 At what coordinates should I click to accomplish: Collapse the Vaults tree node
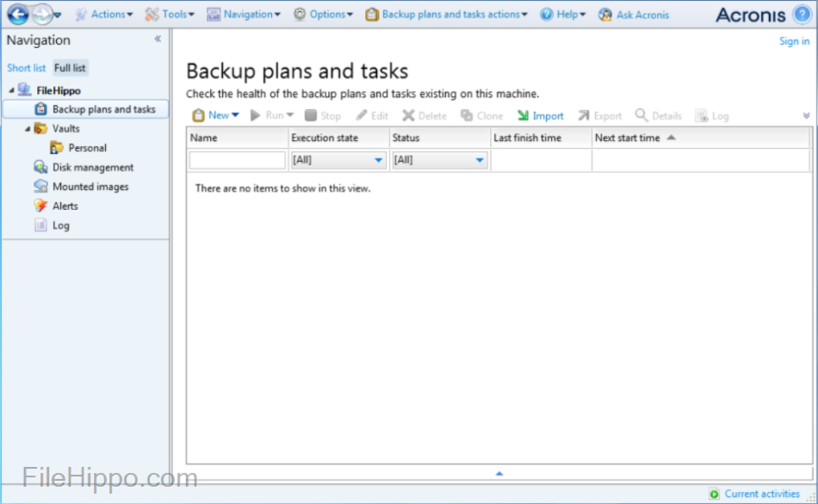27,129
